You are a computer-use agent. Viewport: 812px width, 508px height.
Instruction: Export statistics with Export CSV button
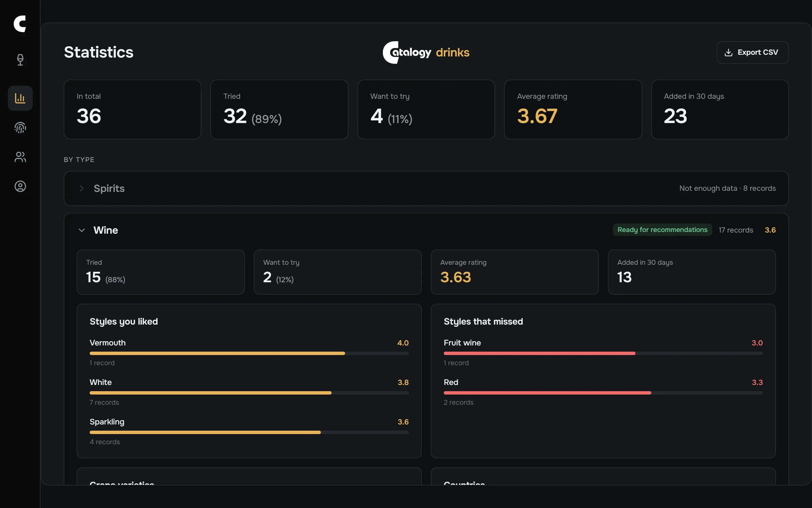pos(752,52)
